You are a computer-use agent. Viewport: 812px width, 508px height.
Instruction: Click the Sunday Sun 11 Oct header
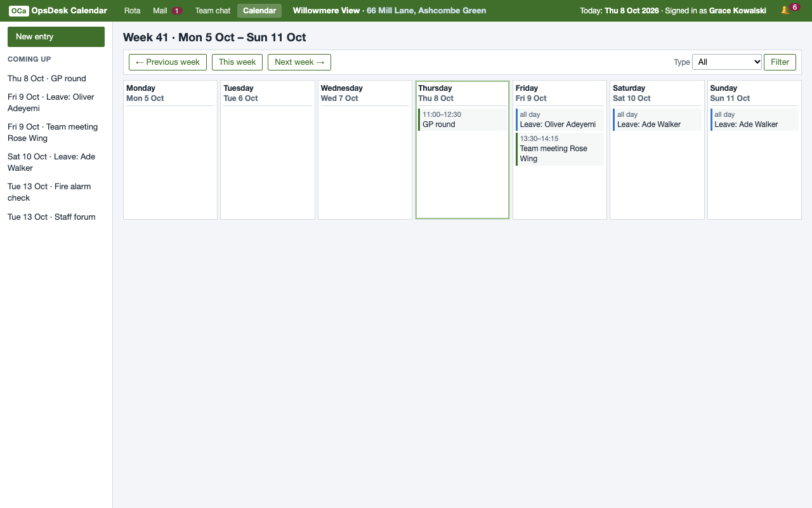(x=754, y=93)
